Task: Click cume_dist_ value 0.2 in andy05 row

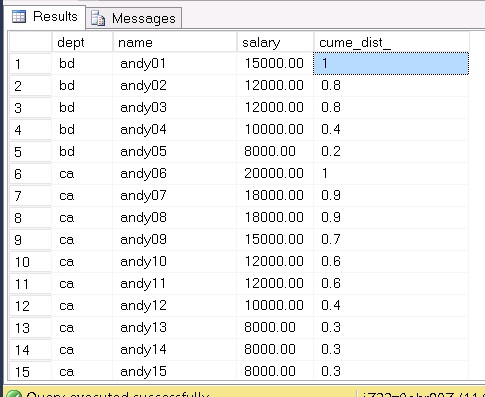Action: [x=391, y=151]
